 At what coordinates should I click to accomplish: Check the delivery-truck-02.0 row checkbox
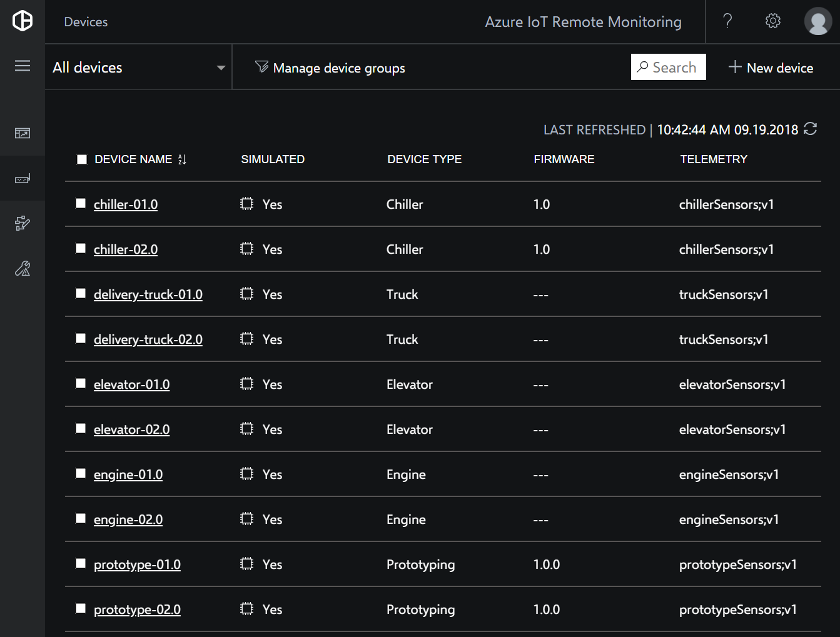click(x=81, y=338)
